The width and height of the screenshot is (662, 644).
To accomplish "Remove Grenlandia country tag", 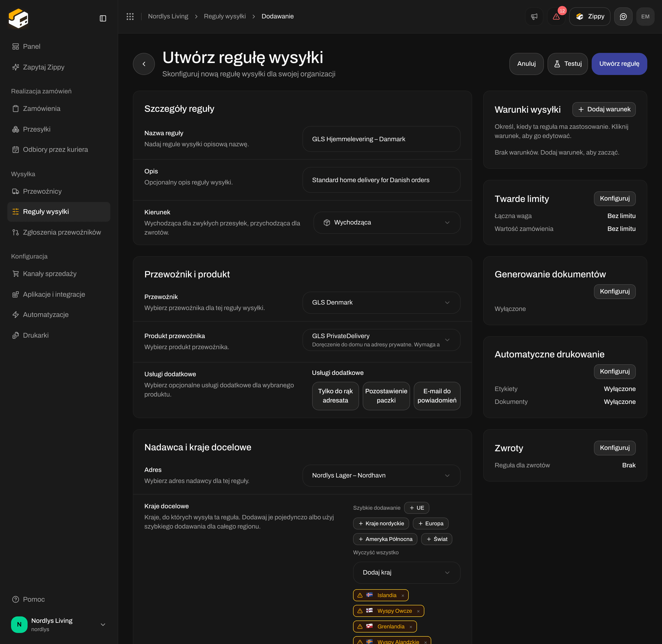I will click(x=411, y=627).
